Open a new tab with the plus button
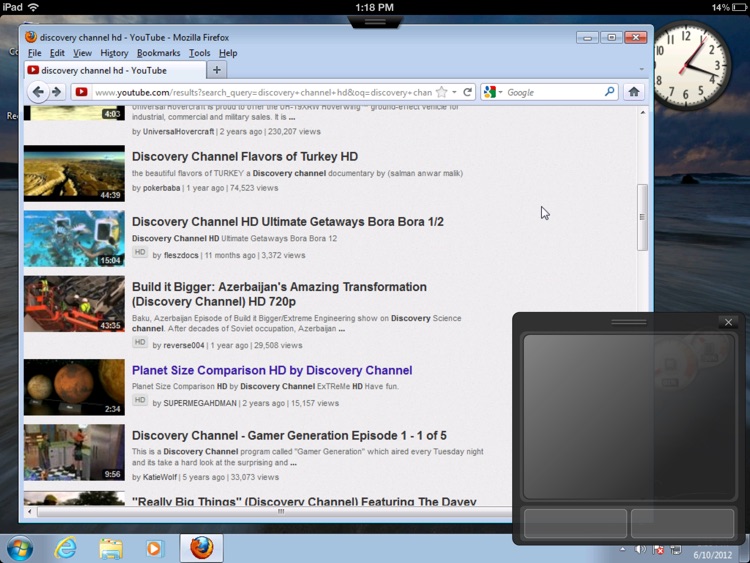 tap(217, 70)
